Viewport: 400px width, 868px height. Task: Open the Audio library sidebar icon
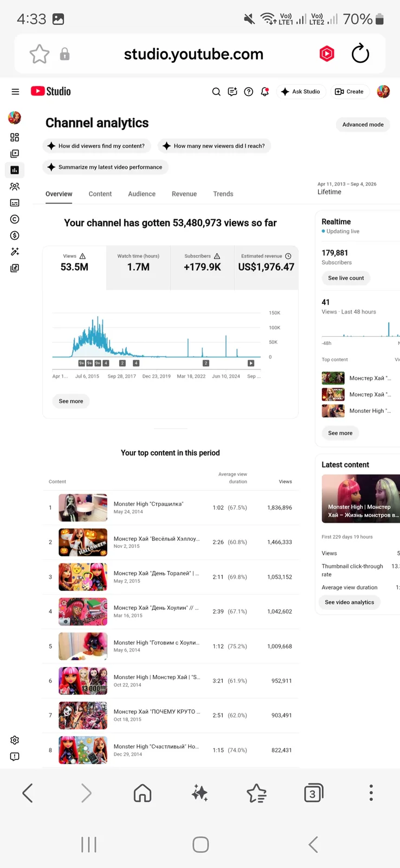(x=15, y=268)
